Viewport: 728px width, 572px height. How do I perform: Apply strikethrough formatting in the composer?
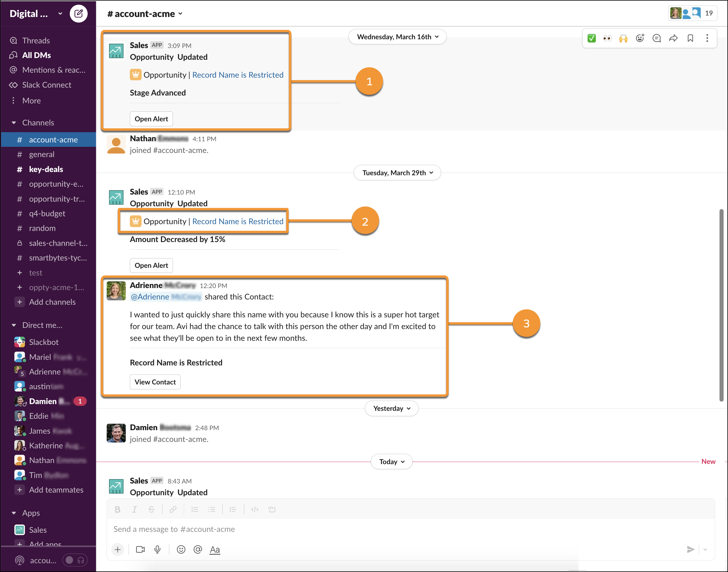151,509
